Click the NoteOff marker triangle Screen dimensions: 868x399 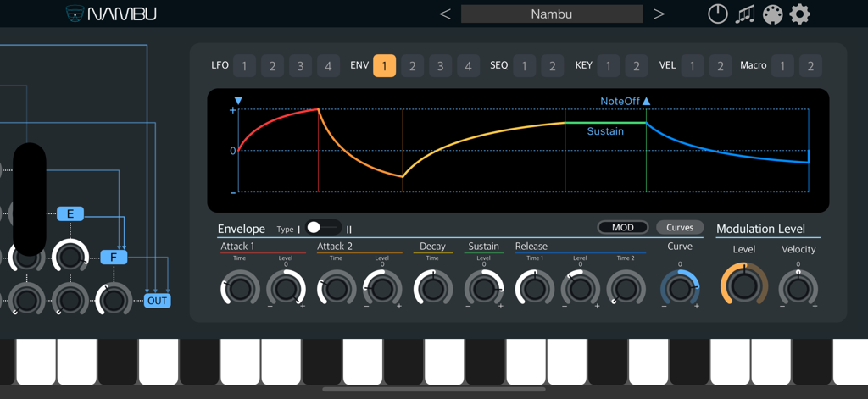point(646,102)
